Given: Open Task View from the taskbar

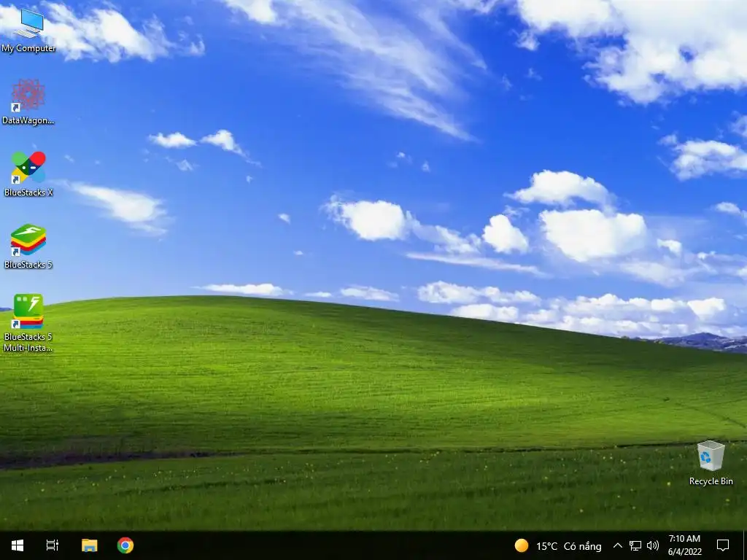Looking at the screenshot, I should point(53,545).
